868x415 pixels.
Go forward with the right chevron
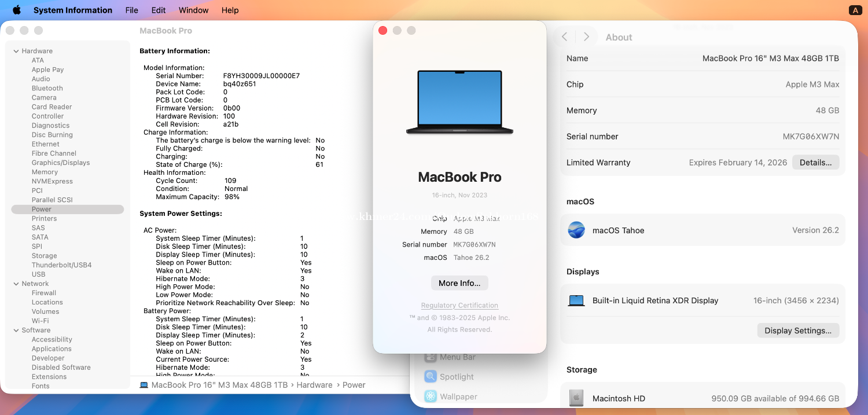(x=586, y=37)
